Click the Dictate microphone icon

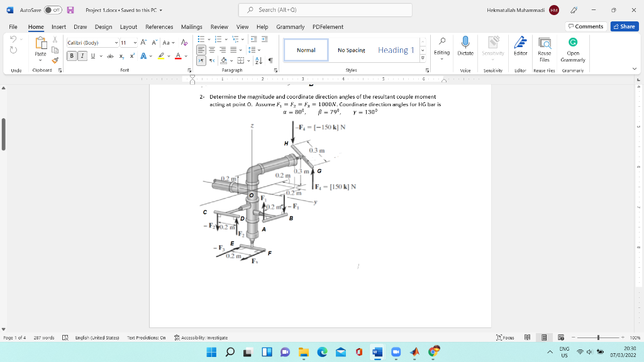[465, 42]
